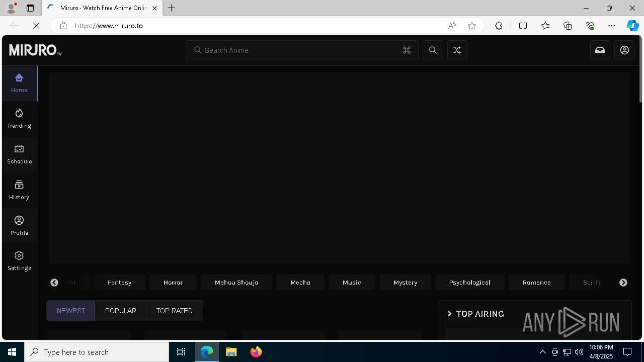
Task: Open site Settings in sidebar
Action: [x=19, y=261]
